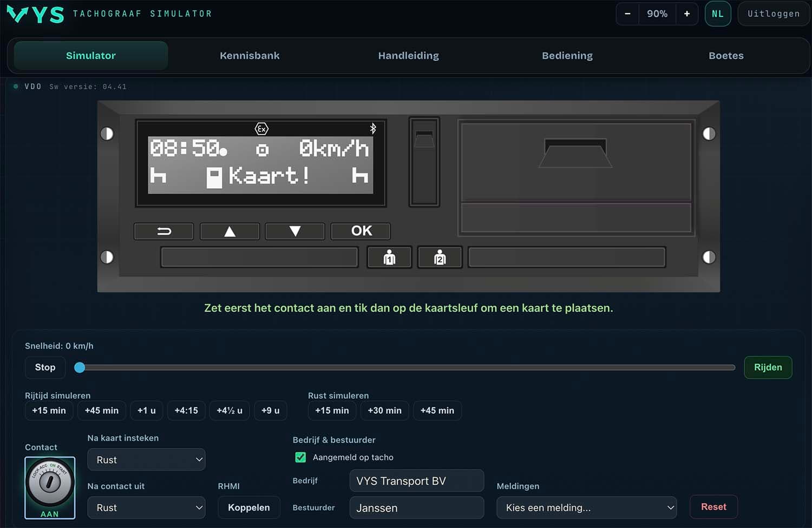Screen dimensions: 812x528
Task: Click the Rijden button
Action: [768, 367]
